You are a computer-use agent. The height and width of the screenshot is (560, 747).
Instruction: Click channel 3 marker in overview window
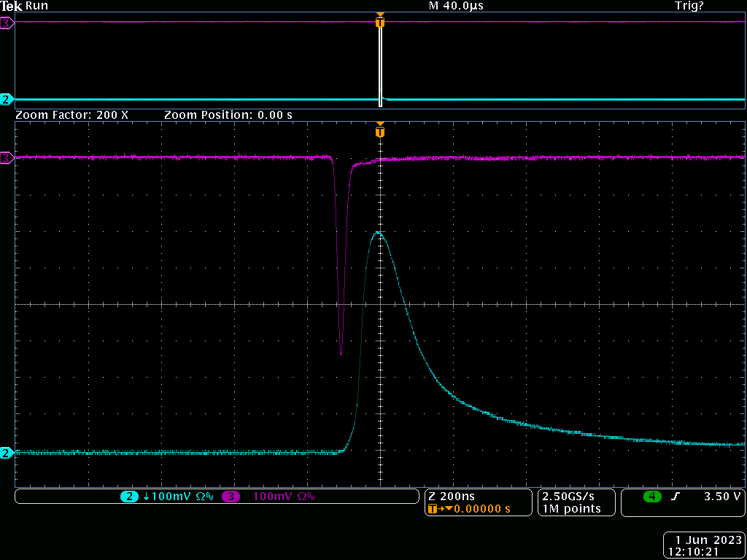pos(7,23)
